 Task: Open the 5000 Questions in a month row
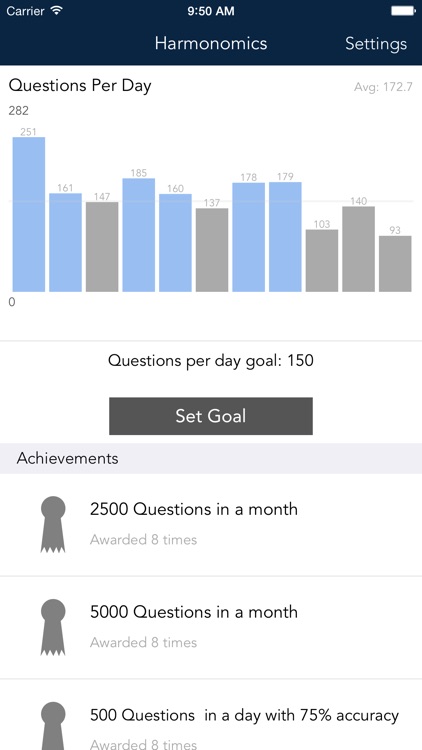tap(211, 628)
